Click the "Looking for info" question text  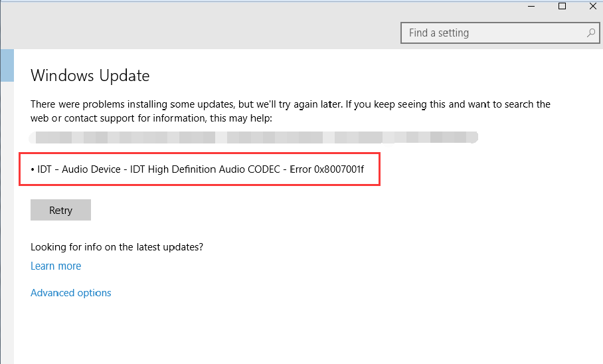(117, 247)
